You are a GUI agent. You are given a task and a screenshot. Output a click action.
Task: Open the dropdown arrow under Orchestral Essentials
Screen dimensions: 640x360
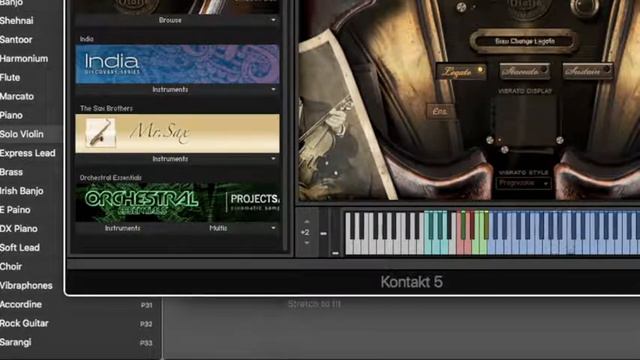273,228
